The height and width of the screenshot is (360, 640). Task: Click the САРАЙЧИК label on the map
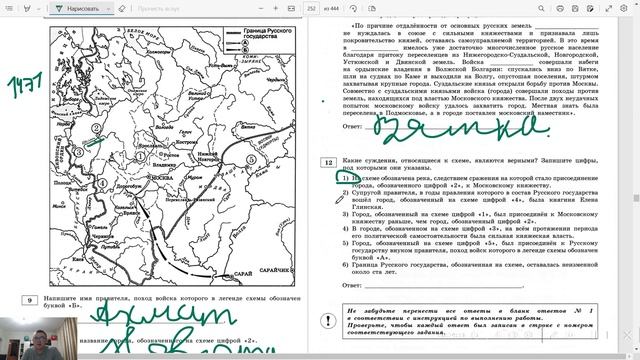click(x=274, y=270)
